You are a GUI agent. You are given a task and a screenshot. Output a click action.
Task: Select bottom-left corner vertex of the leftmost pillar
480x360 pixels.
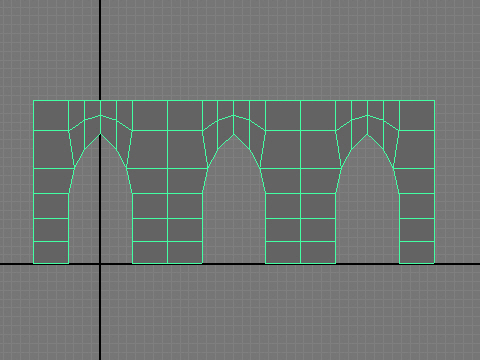point(33,263)
